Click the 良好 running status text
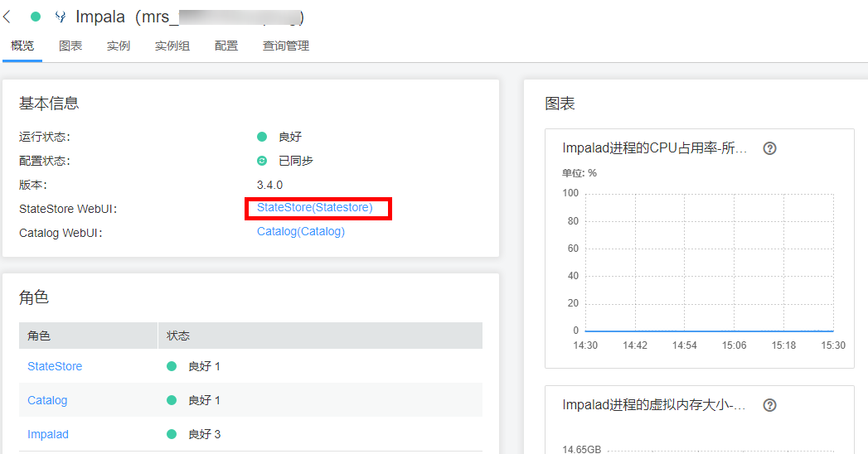The width and height of the screenshot is (868, 454). pos(290,137)
